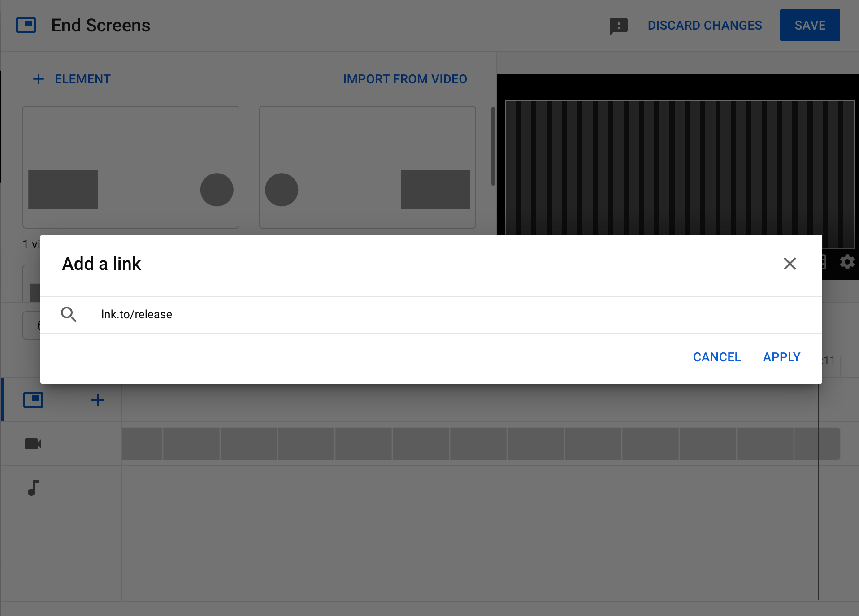Select the video camera track icon

[33, 444]
